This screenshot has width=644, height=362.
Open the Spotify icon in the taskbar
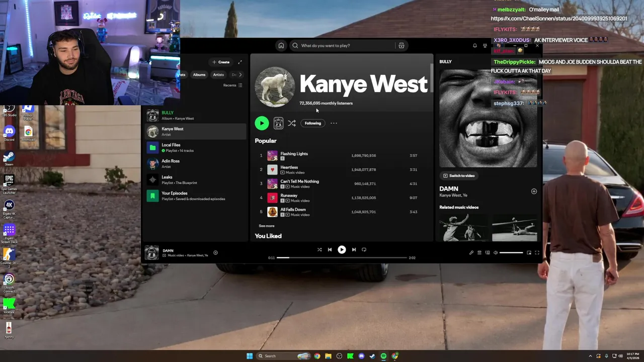(x=383, y=356)
